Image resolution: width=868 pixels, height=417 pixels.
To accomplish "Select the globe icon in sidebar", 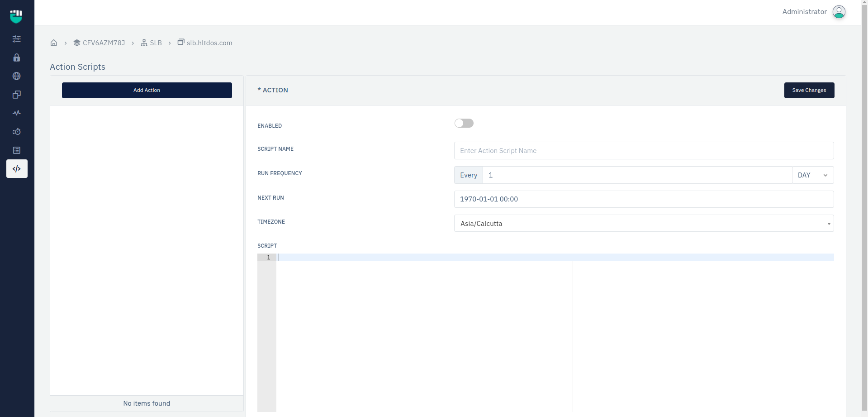I will point(17,76).
